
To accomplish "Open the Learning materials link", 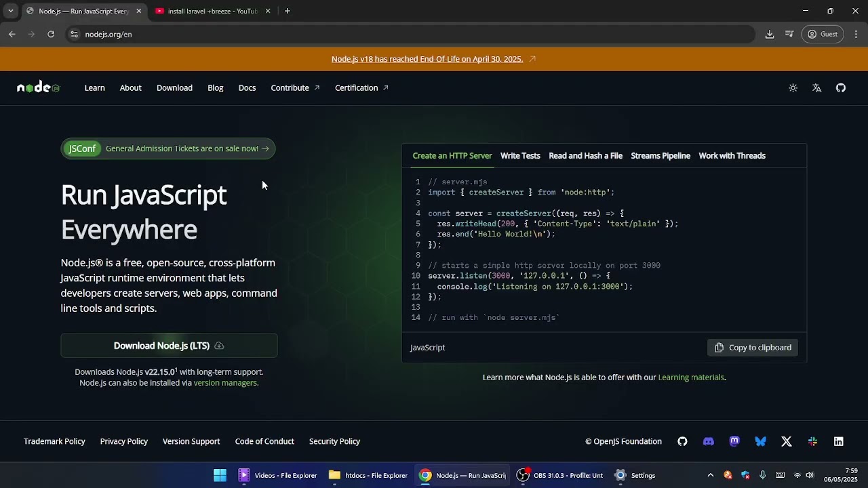I will pyautogui.click(x=691, y=378).
